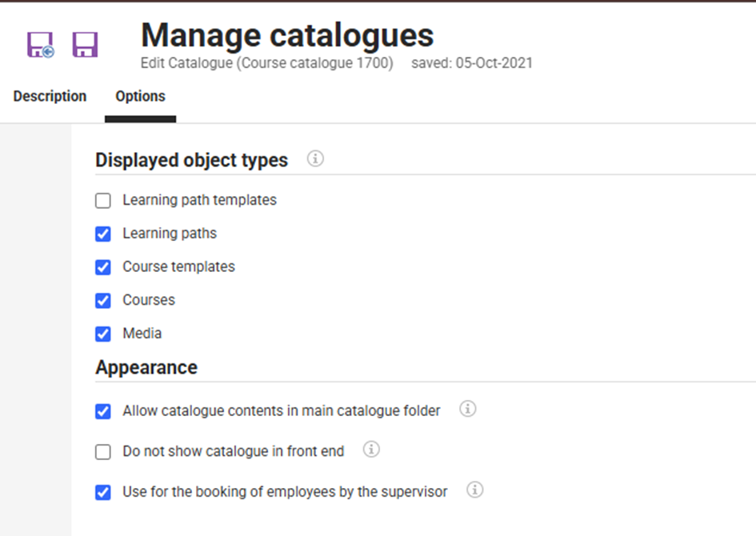756x536 pixels.
Task: Uncheck the Learning paths checkbox
Action: (x=102, y=234)
